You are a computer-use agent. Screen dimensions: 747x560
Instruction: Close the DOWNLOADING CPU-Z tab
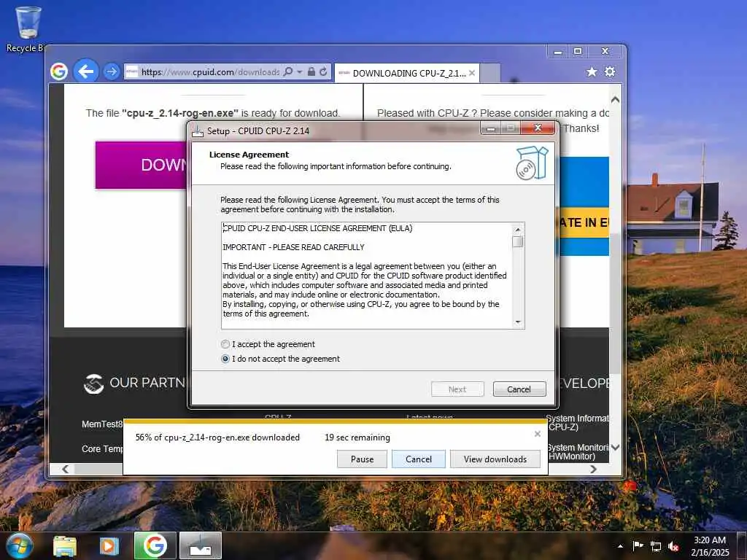[x=472, y=74]
